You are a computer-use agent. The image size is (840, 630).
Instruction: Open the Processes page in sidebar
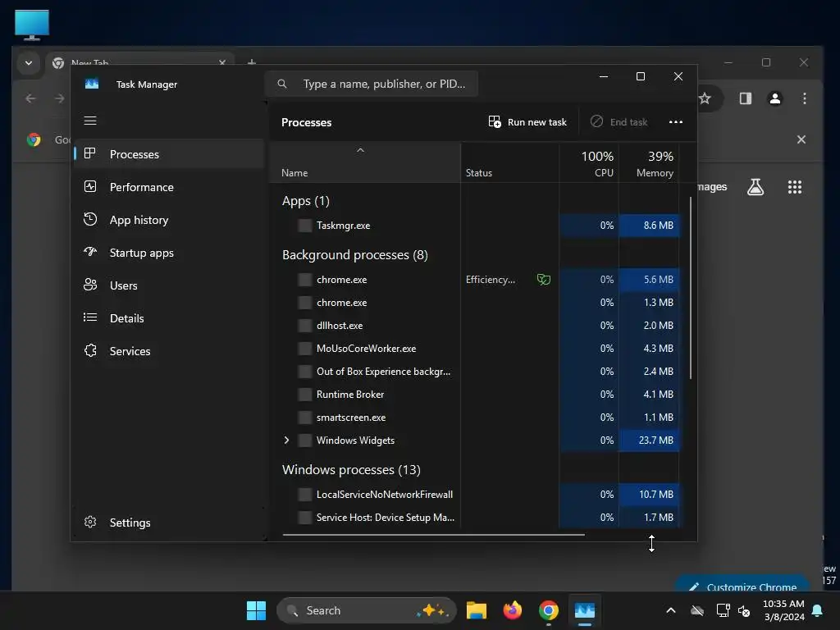169,154
